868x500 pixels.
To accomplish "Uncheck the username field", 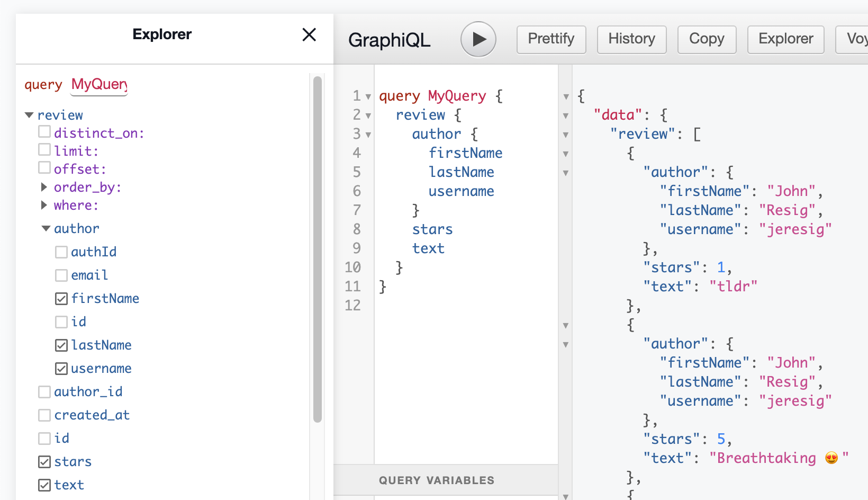I will 61,369.
